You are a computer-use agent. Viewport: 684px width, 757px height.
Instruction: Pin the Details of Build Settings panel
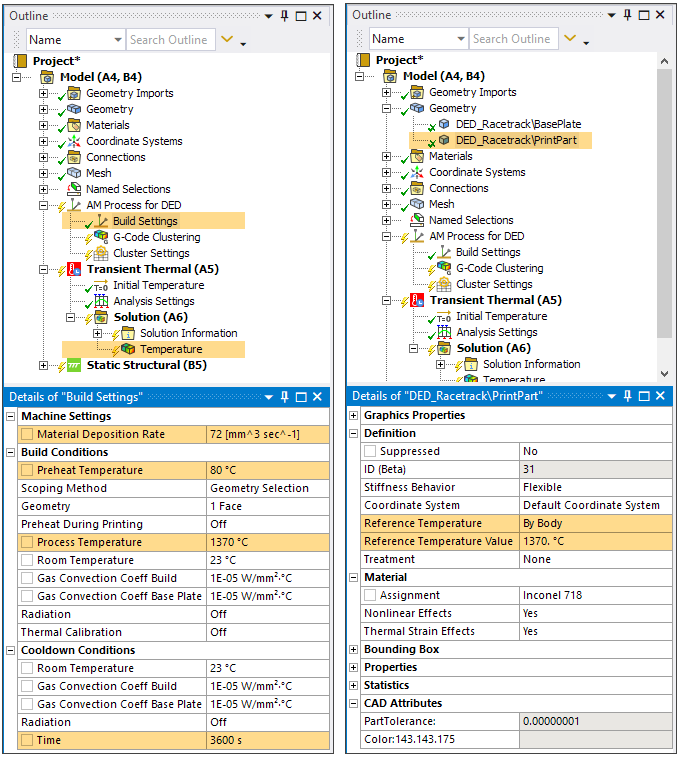301,397
